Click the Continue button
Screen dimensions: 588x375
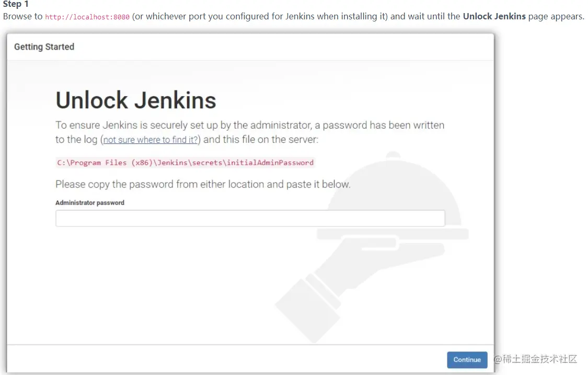[x=467, y=360]
